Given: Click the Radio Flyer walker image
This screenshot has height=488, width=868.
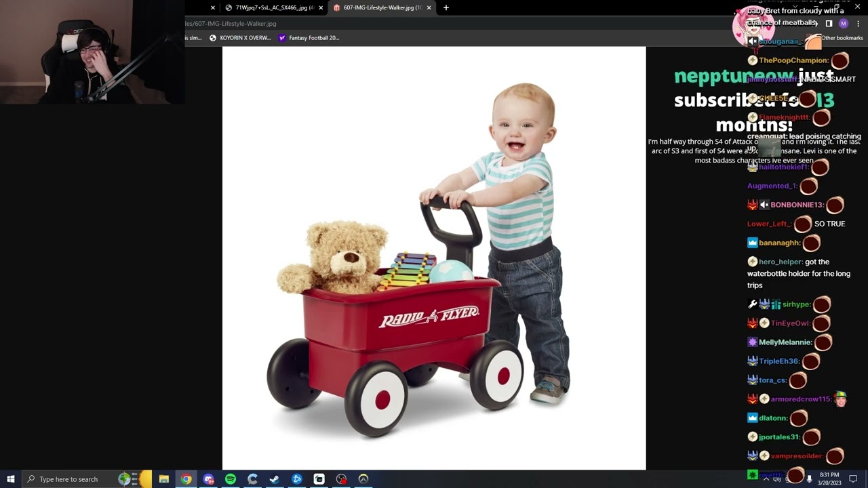Looking at the screenshot, I should pos(434,258).
